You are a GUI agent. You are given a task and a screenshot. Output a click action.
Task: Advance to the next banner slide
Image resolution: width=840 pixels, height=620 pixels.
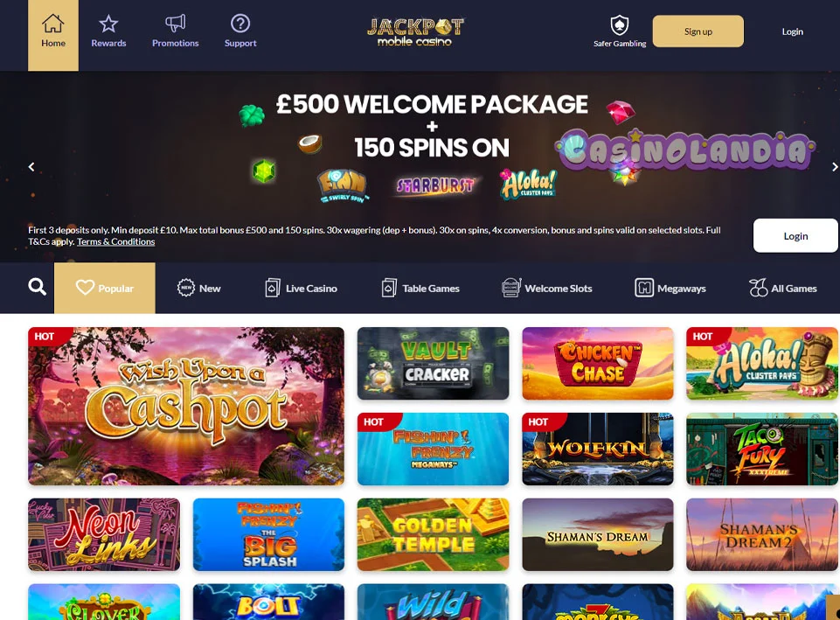834,167
